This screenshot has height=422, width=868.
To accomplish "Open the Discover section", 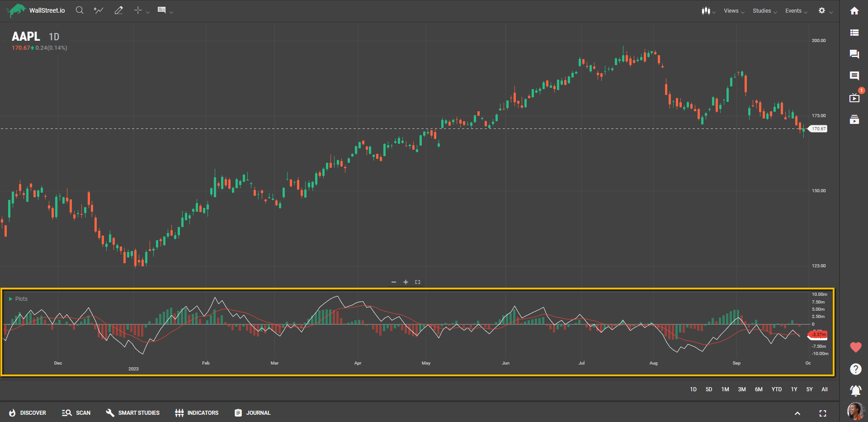I will [x=27, y=413].
